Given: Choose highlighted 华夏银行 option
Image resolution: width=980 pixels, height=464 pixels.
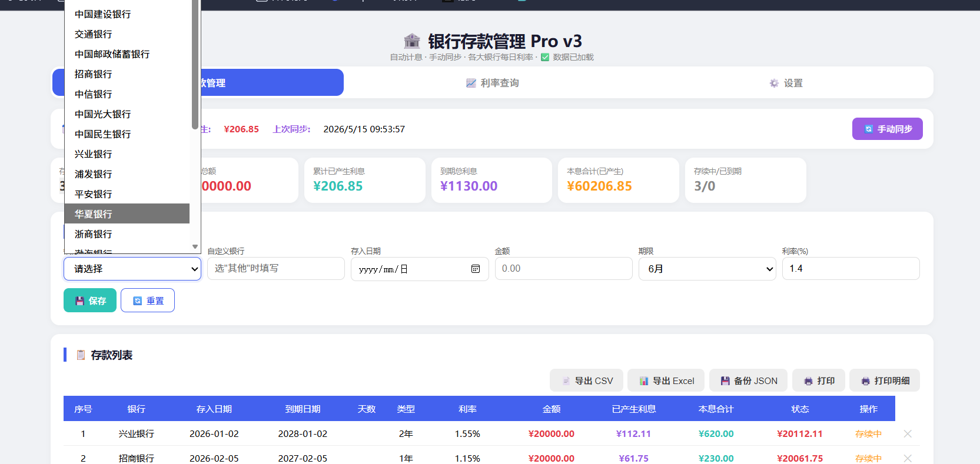Looking at the screenshot, I should (x=127, y=214).
